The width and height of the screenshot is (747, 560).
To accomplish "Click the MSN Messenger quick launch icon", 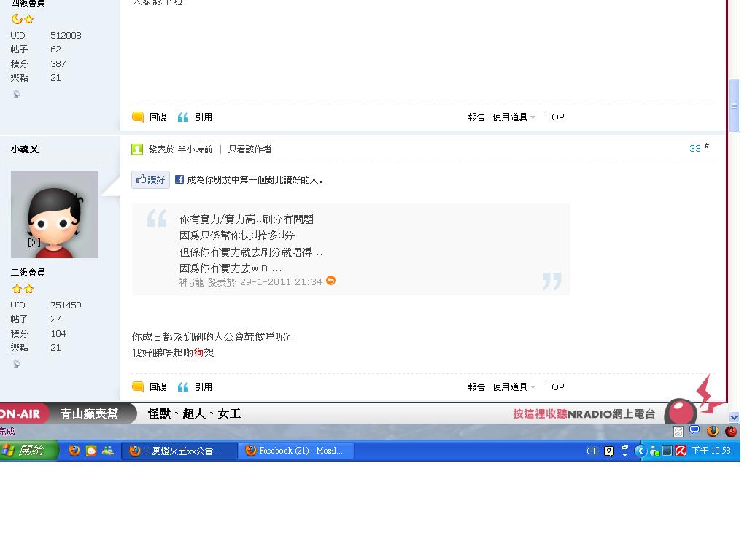I will coord(108,451).
